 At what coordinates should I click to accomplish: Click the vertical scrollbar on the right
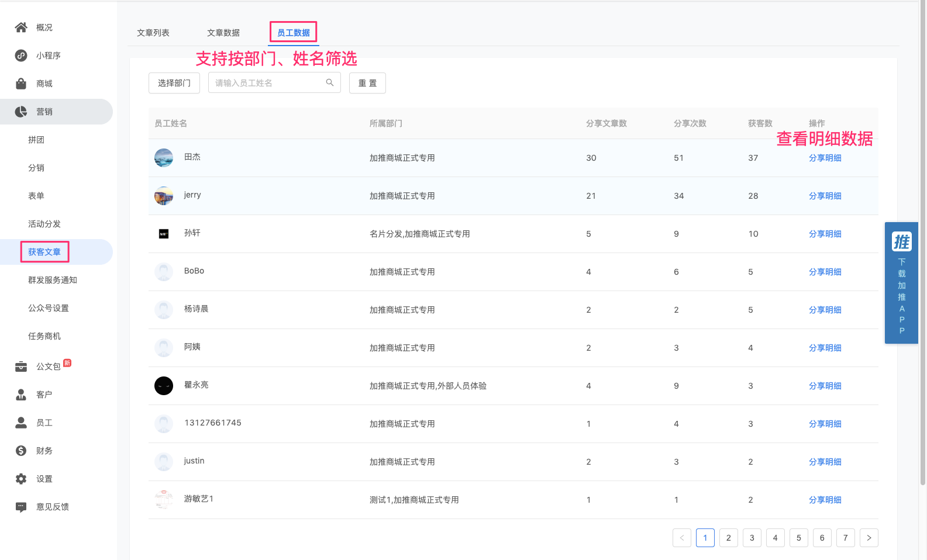click(x=923, y=243)
